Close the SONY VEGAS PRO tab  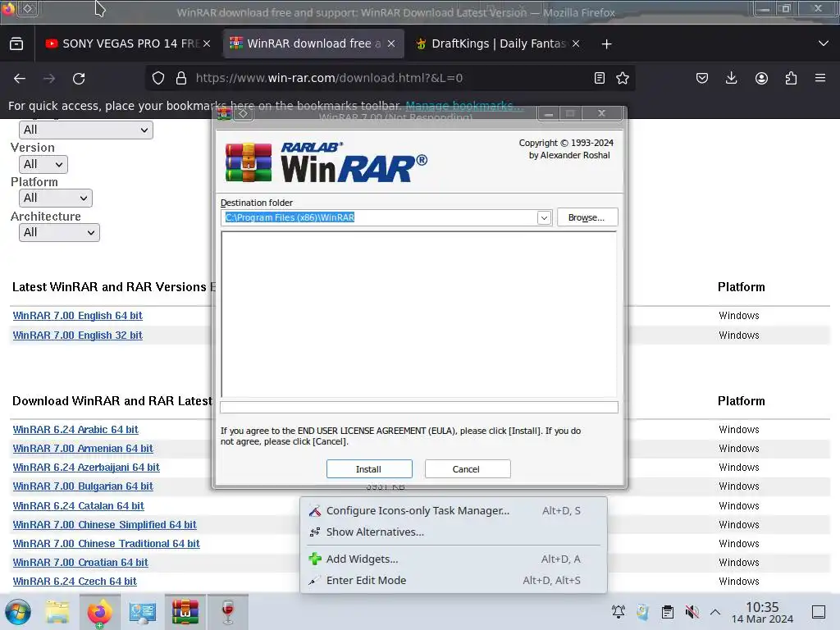tap(207, 43)
